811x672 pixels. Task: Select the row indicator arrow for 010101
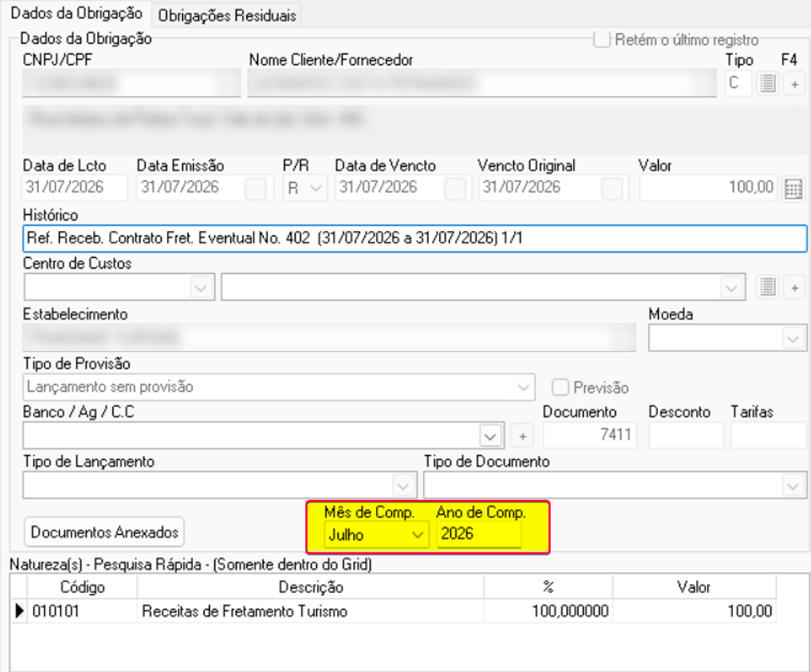(19, 611)
